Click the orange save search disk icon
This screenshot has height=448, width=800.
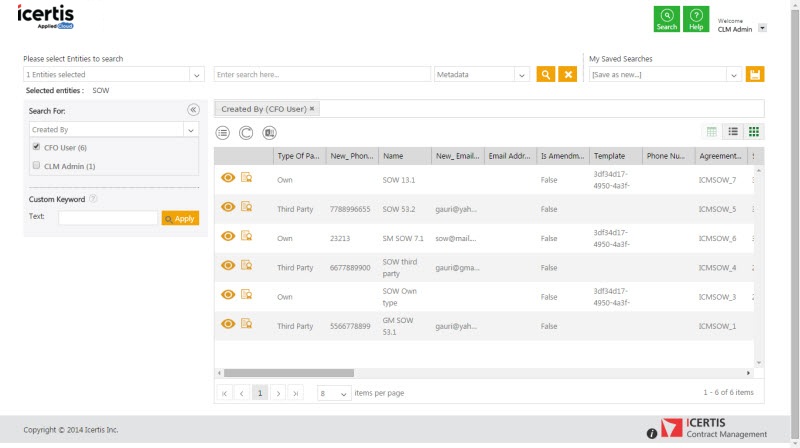pyautogui.click(x=756, y=74)
